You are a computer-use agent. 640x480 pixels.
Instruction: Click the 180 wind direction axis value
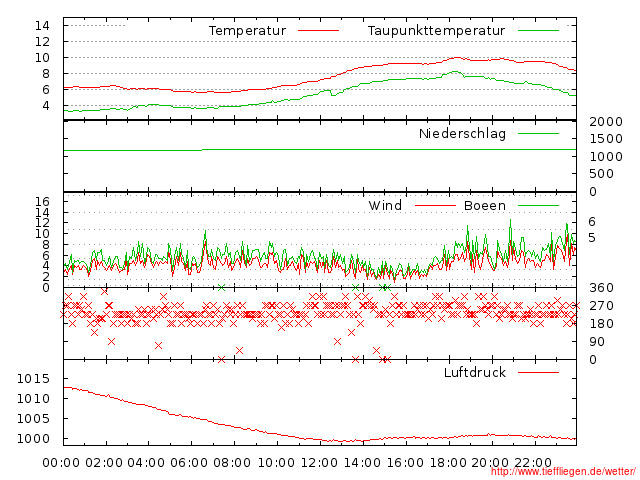(x=602, y=324)
